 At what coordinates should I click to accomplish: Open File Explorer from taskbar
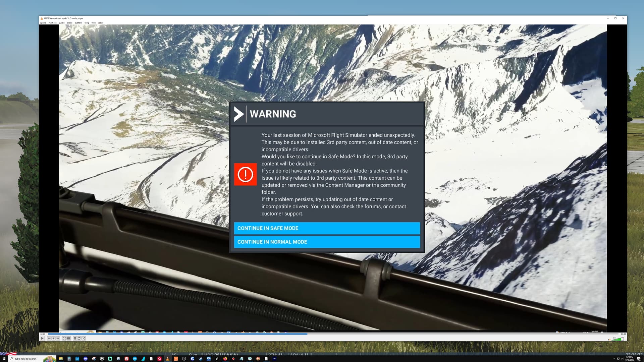click(61, 359)
